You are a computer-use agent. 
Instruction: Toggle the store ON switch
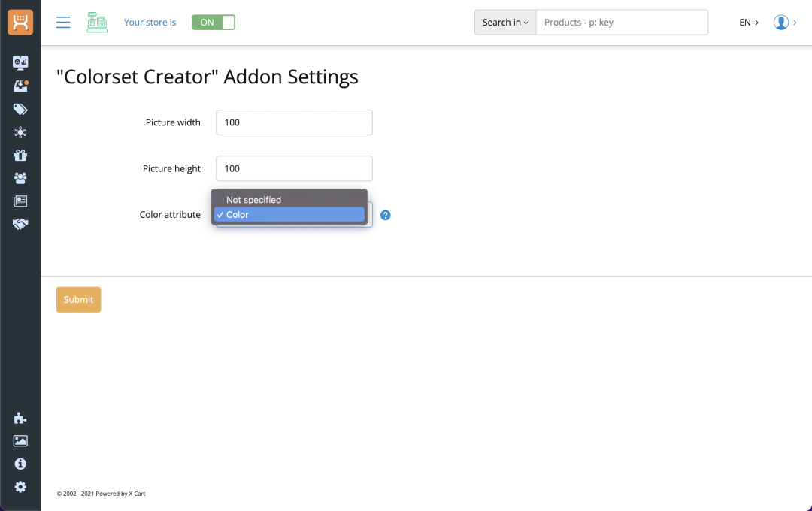click(214, 23)
